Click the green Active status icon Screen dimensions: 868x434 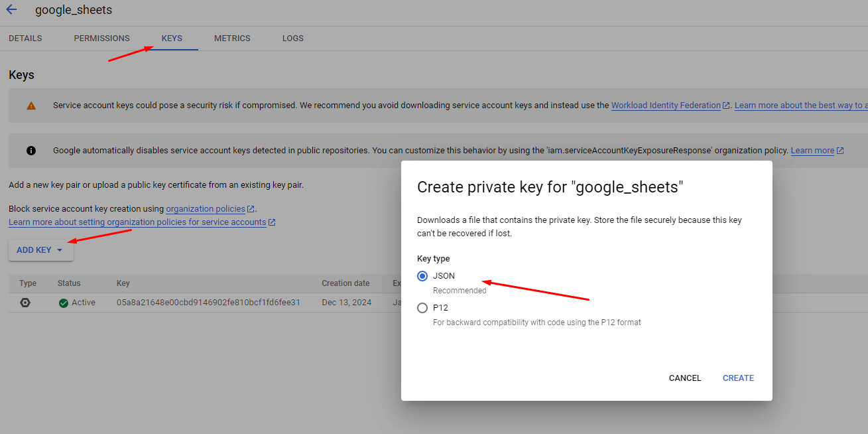click(62, 302)
